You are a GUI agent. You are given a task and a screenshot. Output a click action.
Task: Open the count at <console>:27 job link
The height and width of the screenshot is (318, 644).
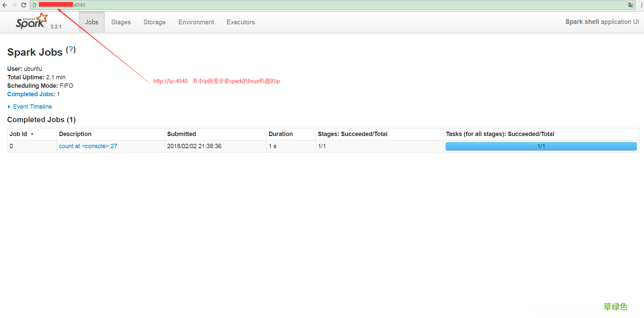click(88, 146)
